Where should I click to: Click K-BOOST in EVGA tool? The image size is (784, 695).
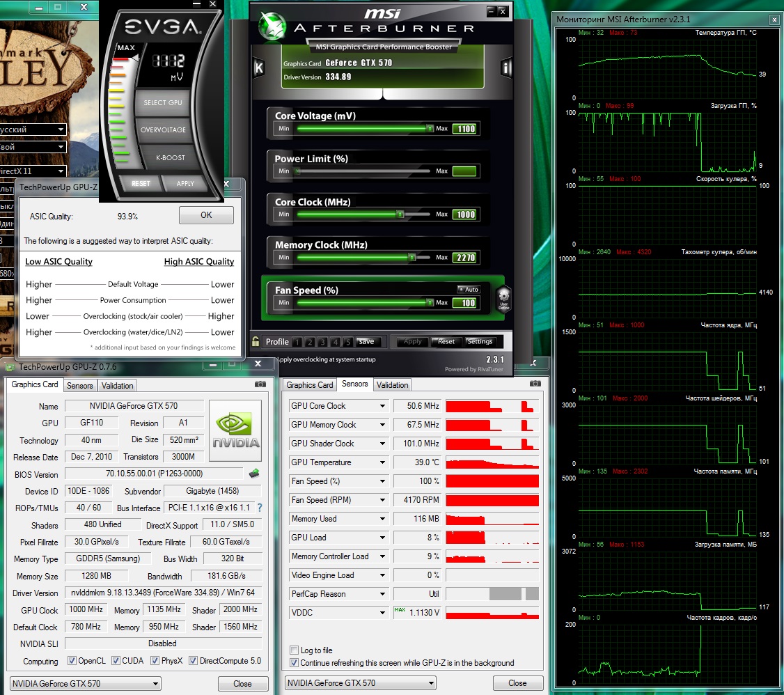[170, 157]
